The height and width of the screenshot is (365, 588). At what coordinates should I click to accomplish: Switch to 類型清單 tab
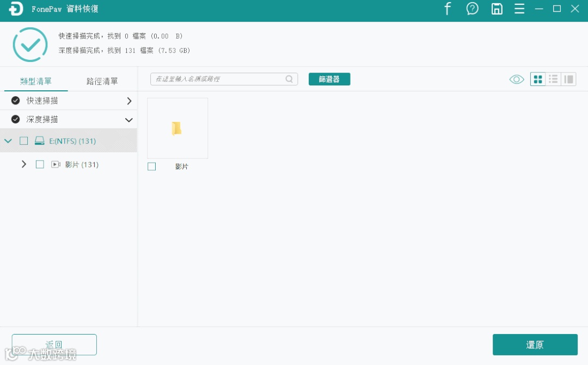click(35, 81)
